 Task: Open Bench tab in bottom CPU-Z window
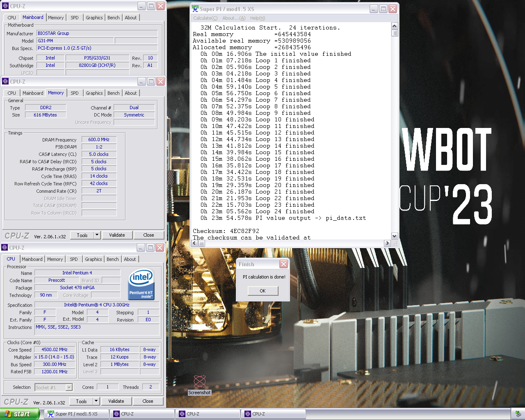113,259
